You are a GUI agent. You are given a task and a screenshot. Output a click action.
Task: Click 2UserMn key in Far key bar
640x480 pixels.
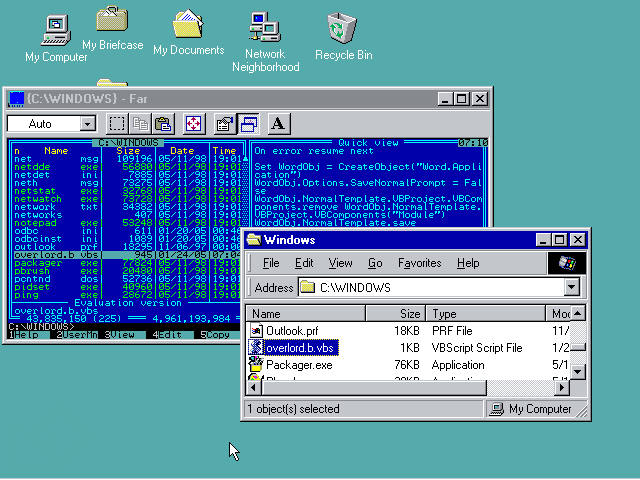[77, 335]
